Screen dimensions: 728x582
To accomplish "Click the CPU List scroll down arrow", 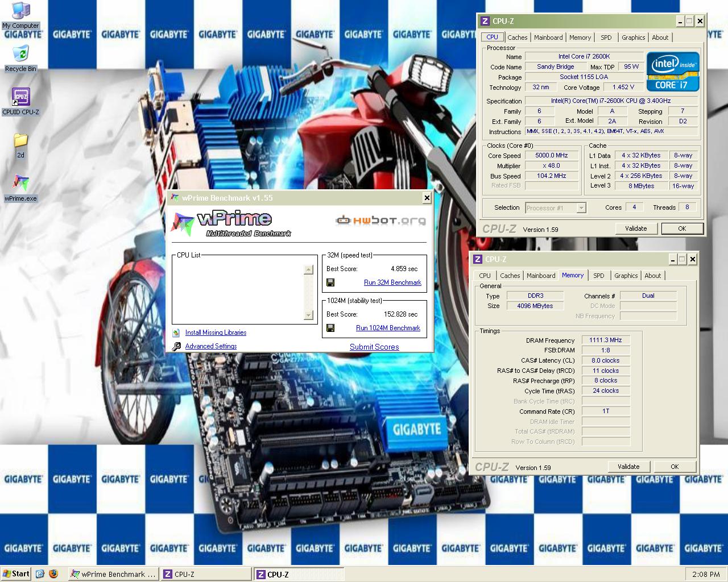I will (x=309, y=315).
